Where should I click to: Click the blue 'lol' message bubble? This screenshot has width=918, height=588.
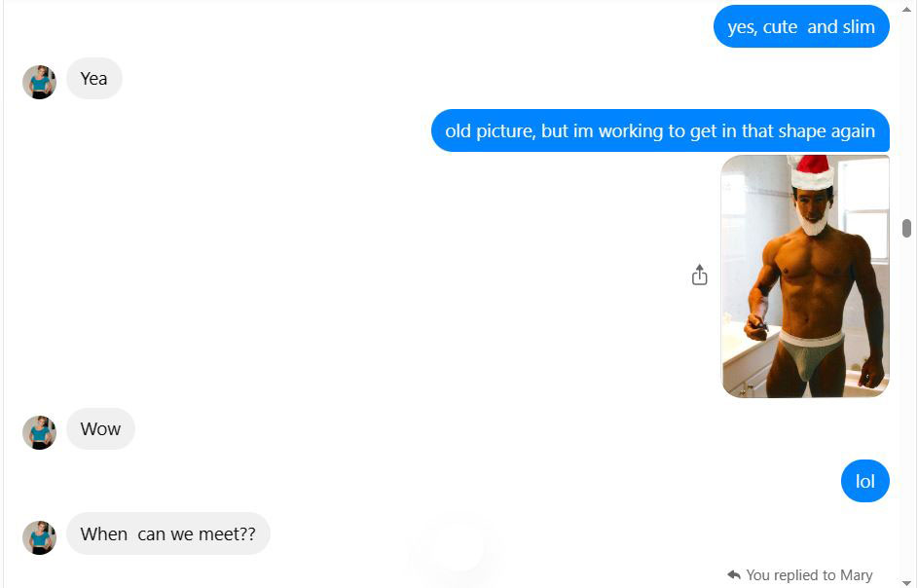coord(864,482)
